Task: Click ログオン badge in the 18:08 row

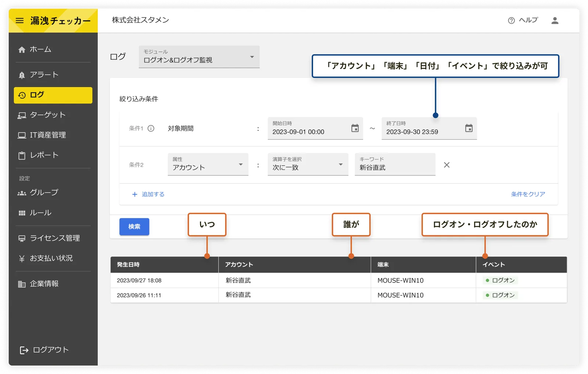Action: 500,281
